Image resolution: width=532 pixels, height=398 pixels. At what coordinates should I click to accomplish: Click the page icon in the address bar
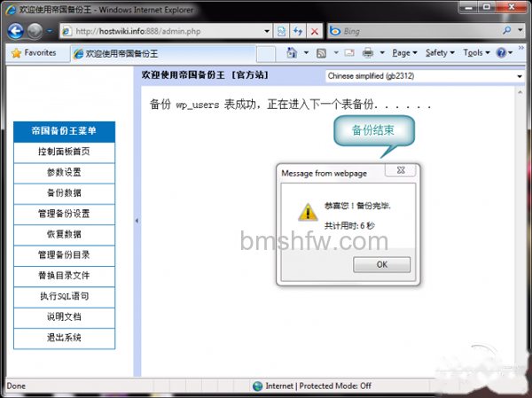(66, 31)
